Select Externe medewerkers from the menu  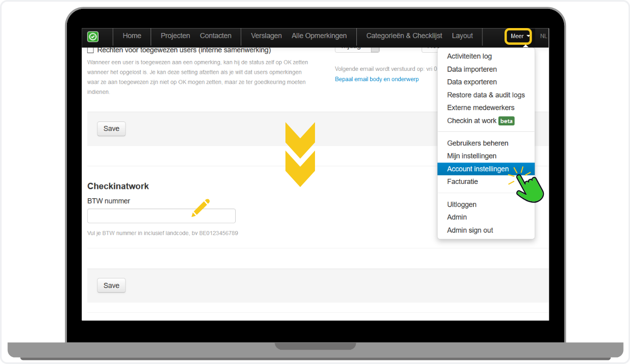point(486,108)
